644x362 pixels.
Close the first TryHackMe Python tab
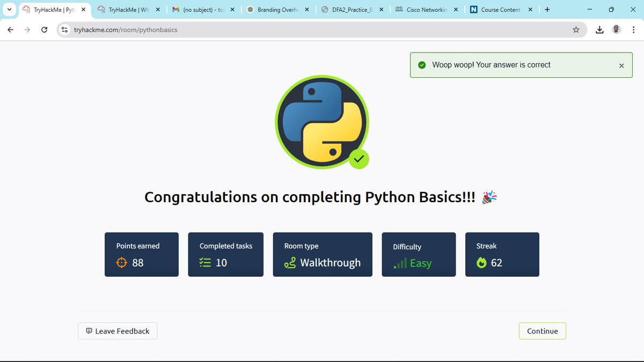tap(83, 10)
